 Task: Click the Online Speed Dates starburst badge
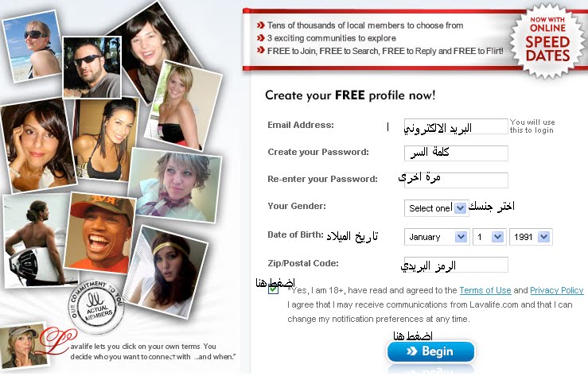(547, 41)
